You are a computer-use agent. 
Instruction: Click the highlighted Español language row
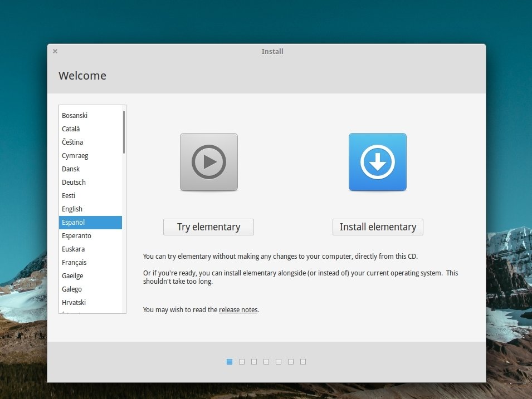click(x=90, y=223)
